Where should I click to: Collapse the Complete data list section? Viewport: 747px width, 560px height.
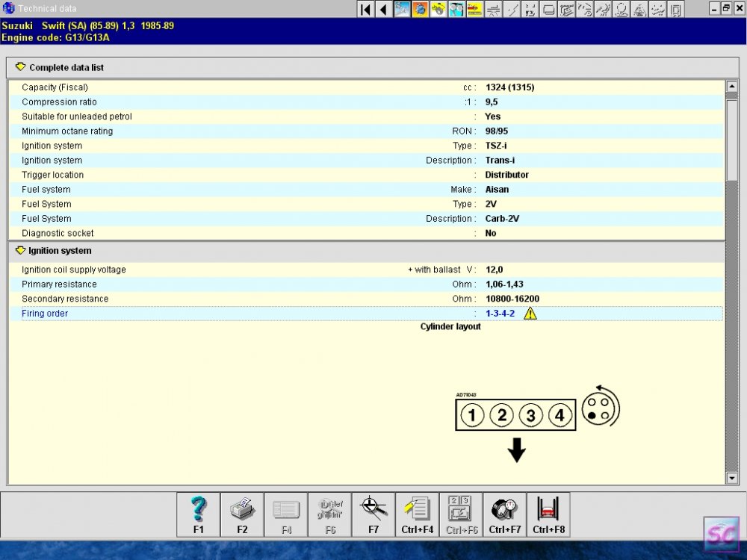[x=20, y=67]
